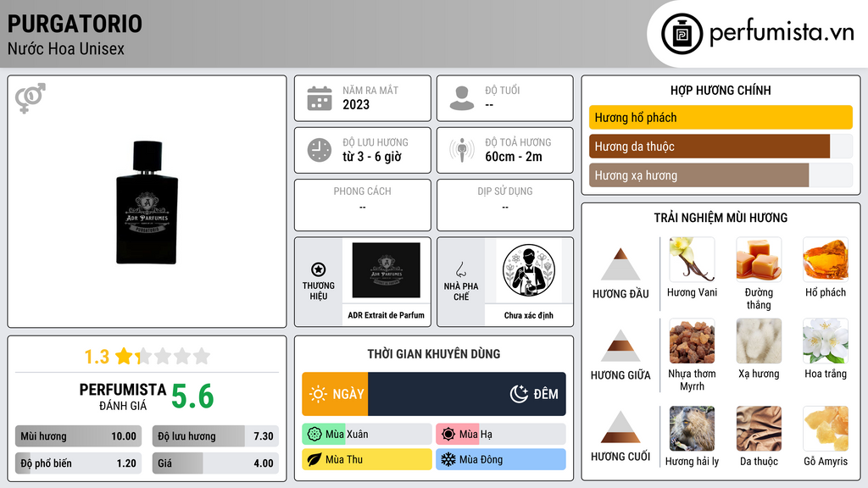Click the dark Đêm nighttime segment
Screen dimensions: 868x488
(467, 394)
